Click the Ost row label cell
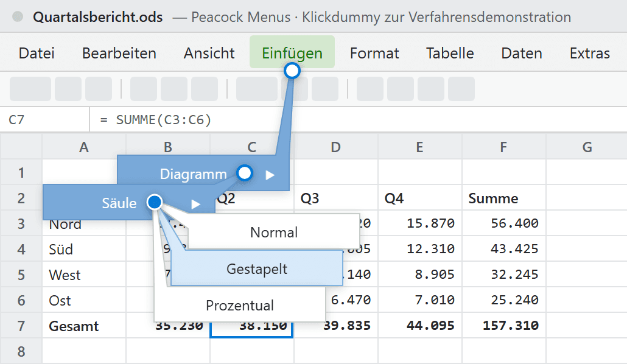This screenshot has height=364, width=627. (84, 301)
